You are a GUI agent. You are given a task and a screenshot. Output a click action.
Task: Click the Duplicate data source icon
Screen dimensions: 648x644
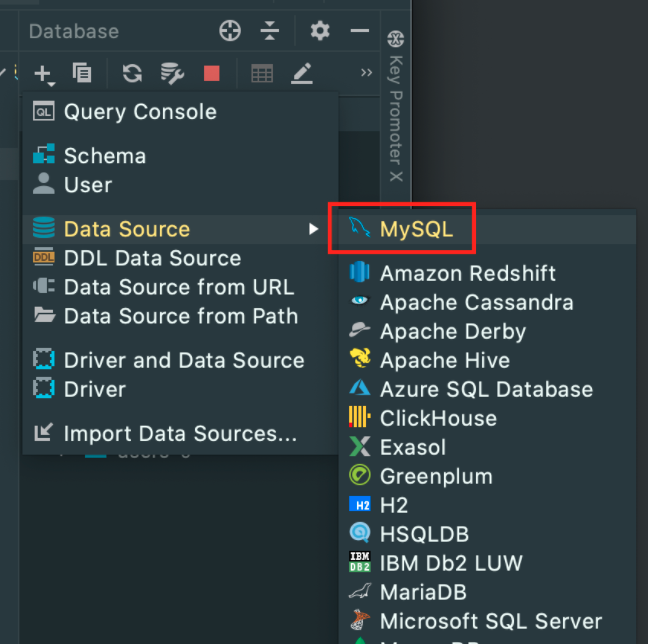pos(82,73)
